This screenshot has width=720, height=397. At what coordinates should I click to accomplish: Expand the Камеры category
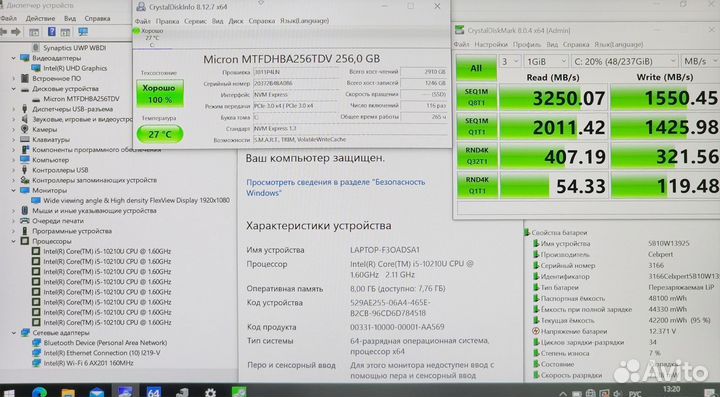(x=14, y=129)
